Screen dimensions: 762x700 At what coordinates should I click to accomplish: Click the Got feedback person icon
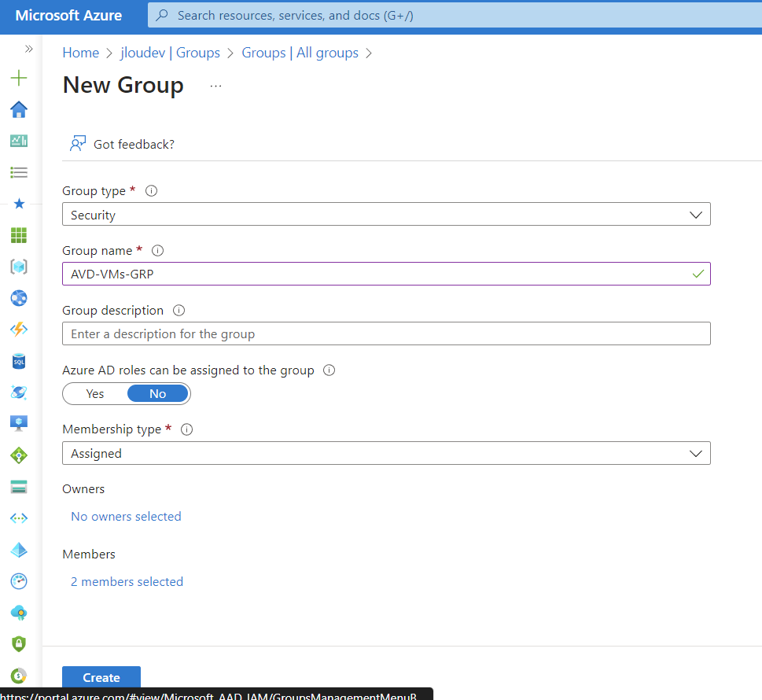point(78,144)
